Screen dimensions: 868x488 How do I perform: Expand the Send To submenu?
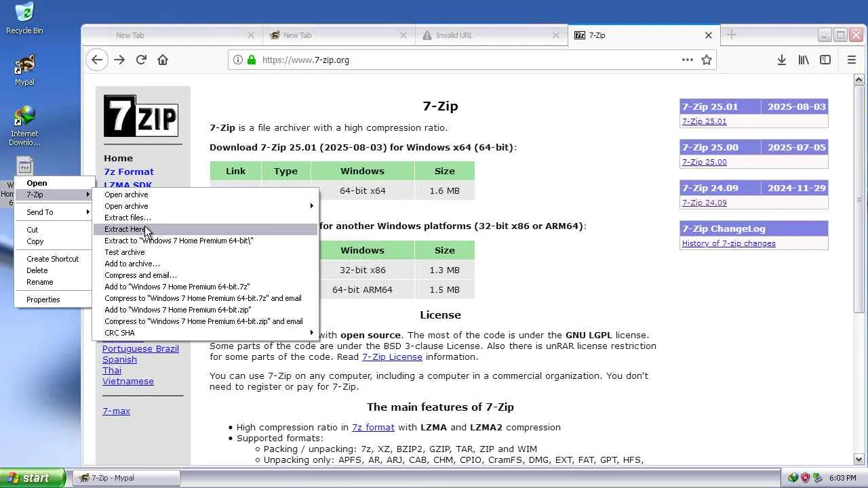(54, 212)
